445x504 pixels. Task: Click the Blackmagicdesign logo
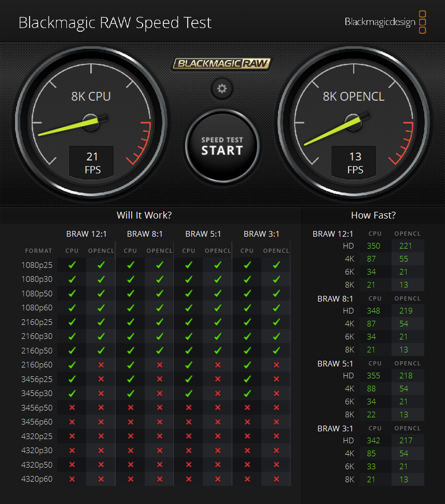pos(385,22)
